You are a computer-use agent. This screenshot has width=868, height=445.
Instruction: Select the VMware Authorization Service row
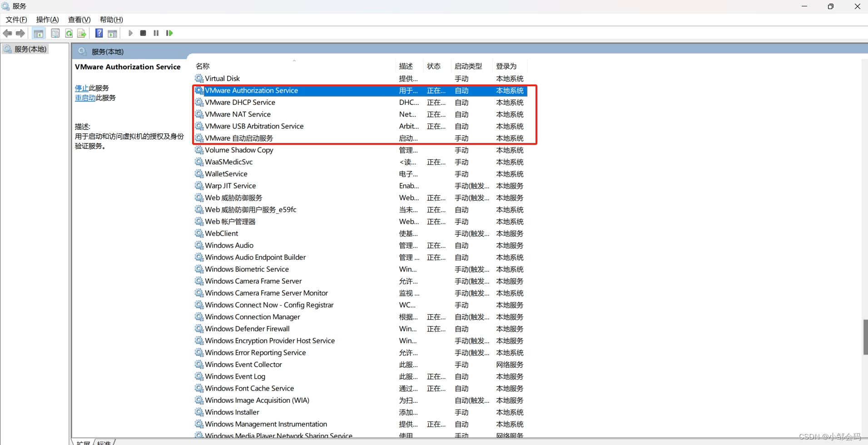360,90
